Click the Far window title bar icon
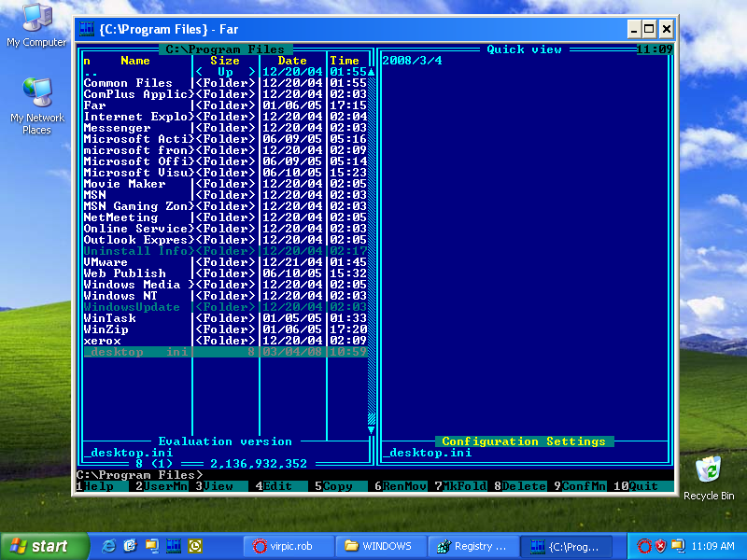This screenshot has width=747, height=560. (87, 29)
